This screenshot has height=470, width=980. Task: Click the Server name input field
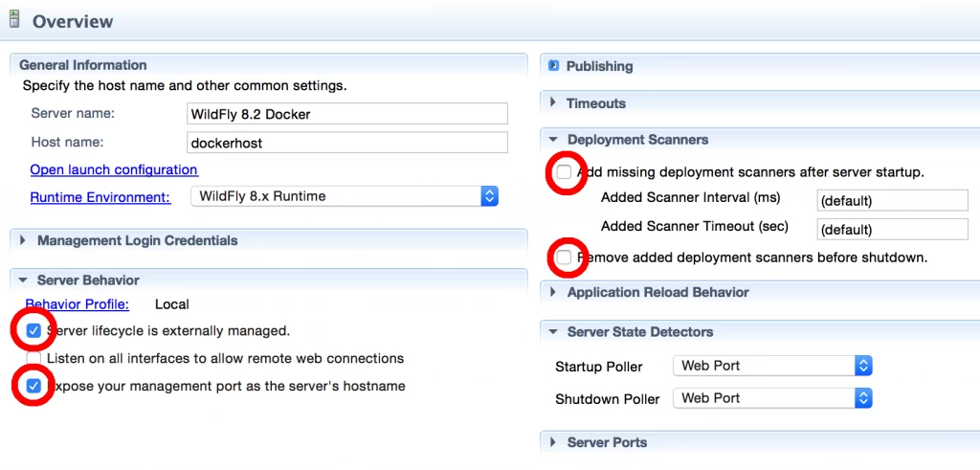click(x=346, y=114)
